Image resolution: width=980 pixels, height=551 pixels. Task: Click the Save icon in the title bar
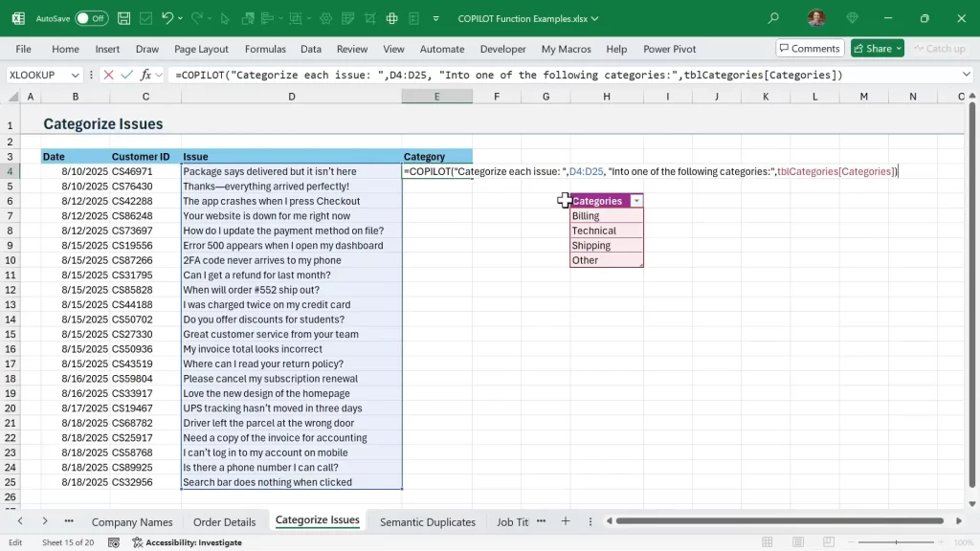(124, 18)
